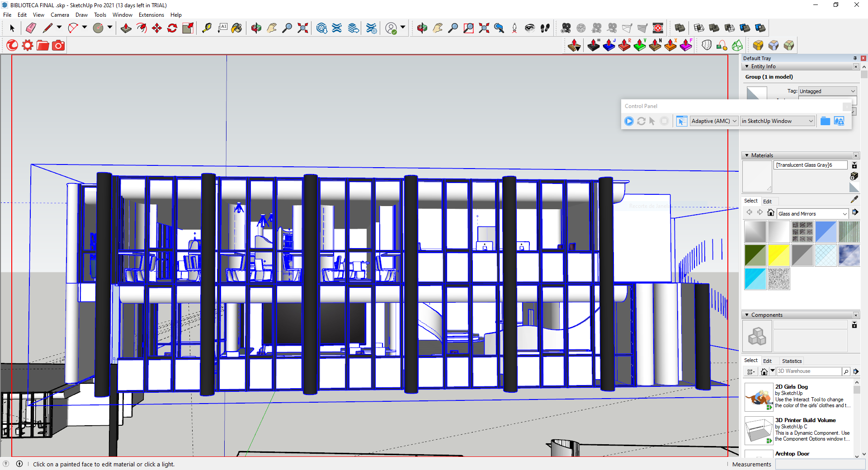
Task: Start render in Control Panel
Action: pos(629,121)
